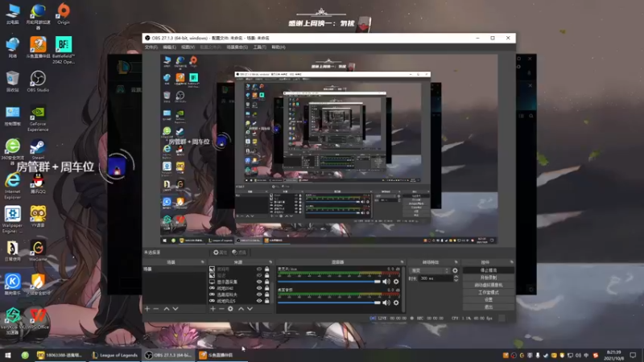Click the mic/Aux volume slider
The image size is (644, 362).
click(x=329, y=282)
